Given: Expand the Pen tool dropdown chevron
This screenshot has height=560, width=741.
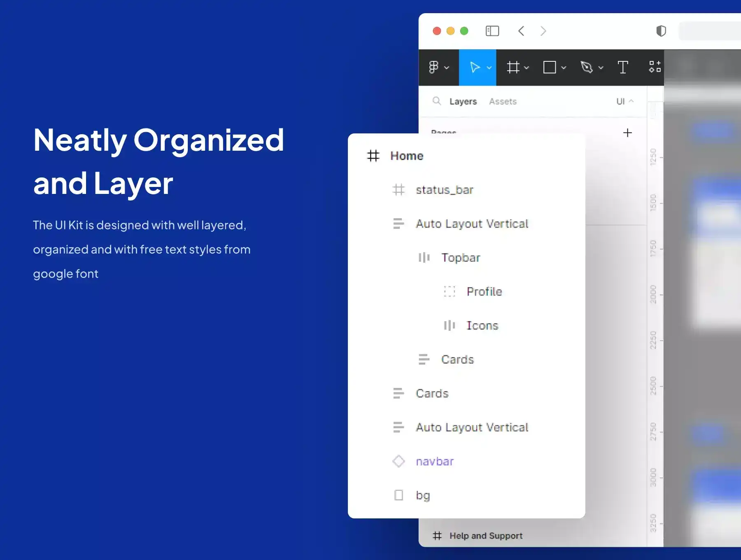Looking at the screenshot, I should click(x=601, y=68).
